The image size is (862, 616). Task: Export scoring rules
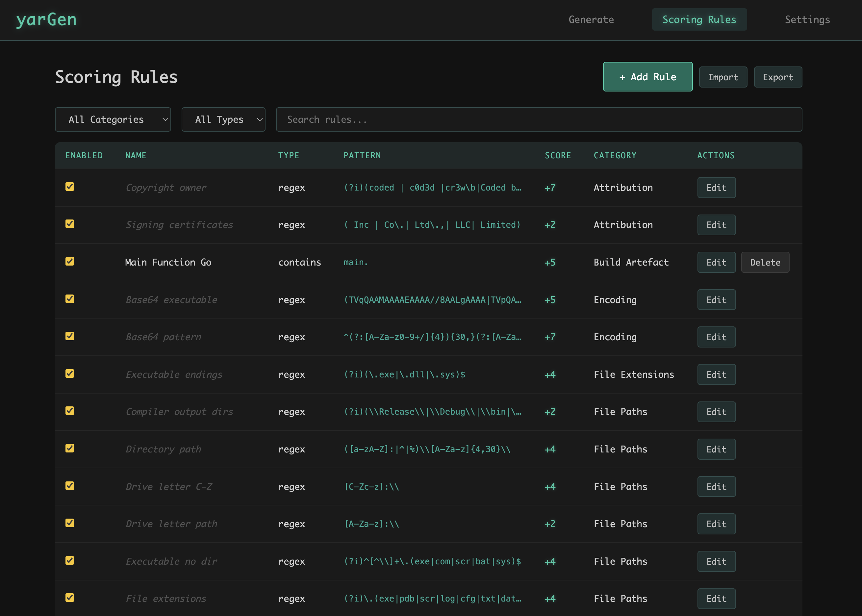point(777,77)
